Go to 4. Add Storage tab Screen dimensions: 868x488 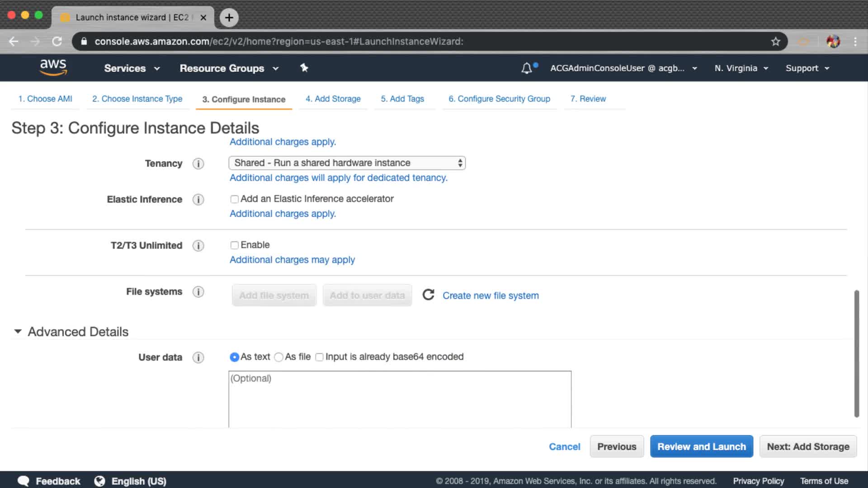tap(333, 99)
